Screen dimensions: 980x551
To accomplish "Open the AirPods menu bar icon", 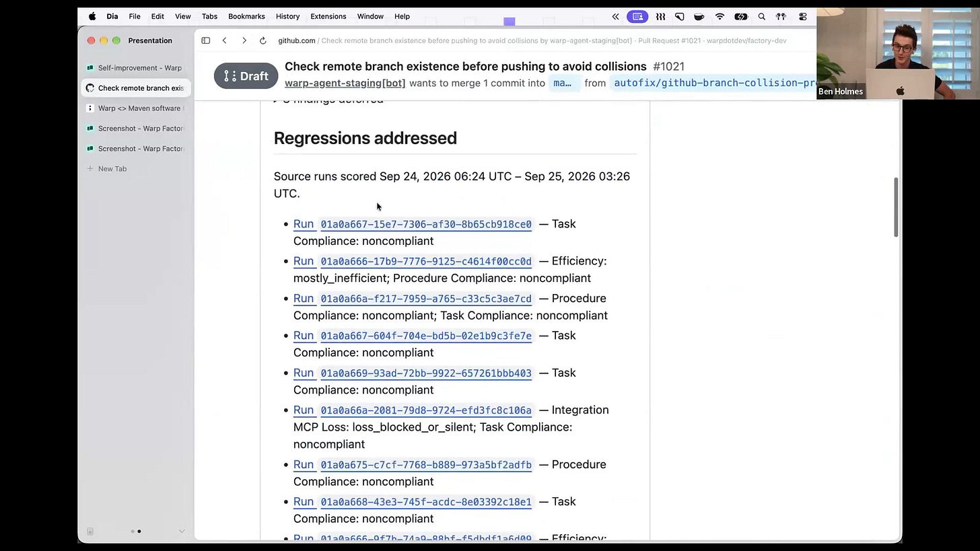I will coord(781,16).
